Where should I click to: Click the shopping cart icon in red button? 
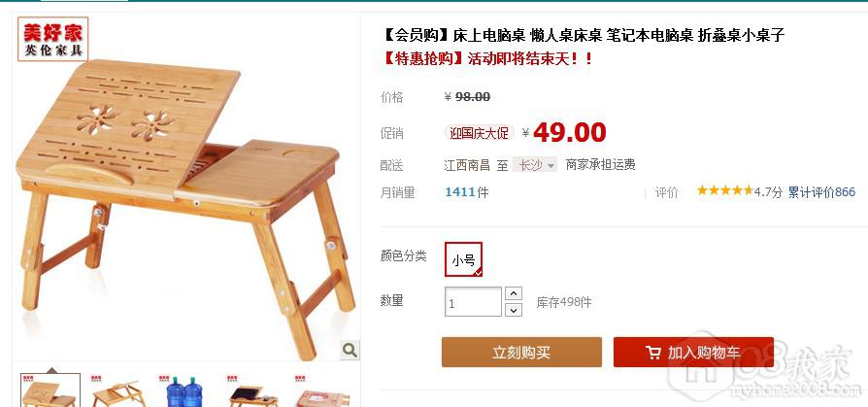653,353
